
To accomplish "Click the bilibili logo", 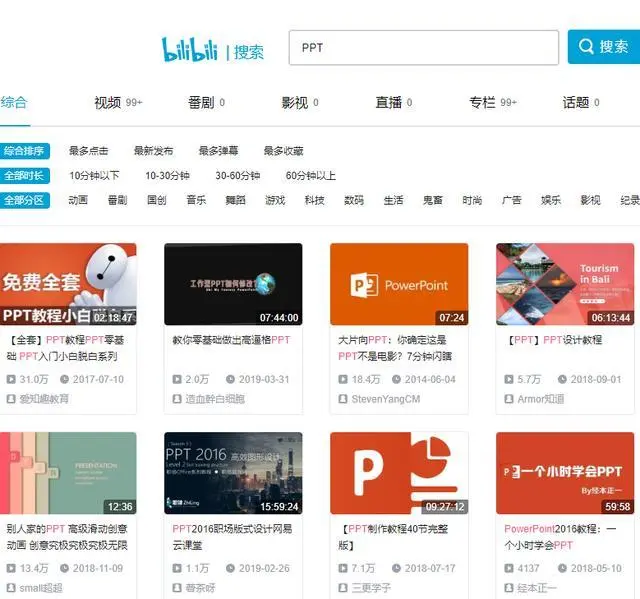I will [189, 50].
